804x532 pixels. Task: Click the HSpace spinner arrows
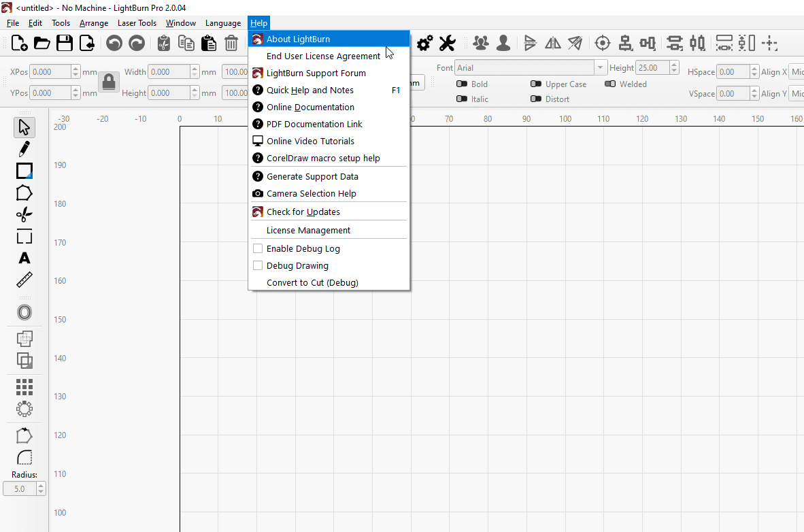pyautogui.click(x=754, y=72)
